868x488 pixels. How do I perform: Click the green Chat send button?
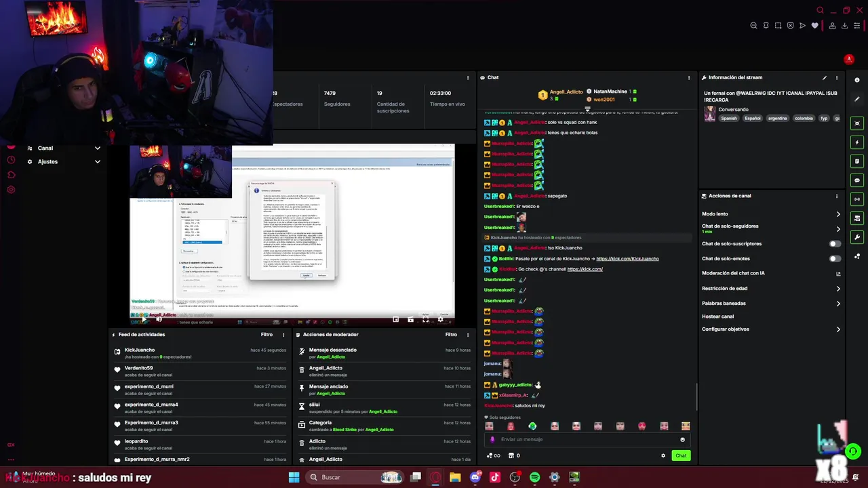tap(681, 455)
